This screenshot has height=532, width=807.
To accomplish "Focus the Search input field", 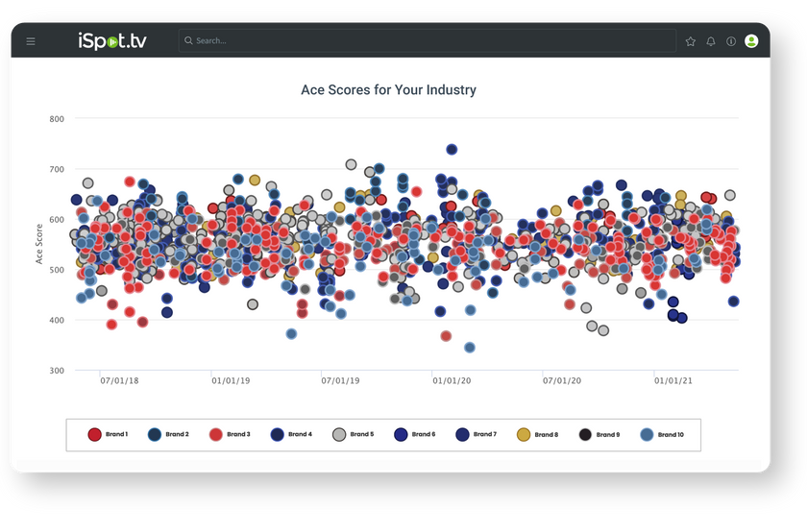I will (x=423, y=41).
